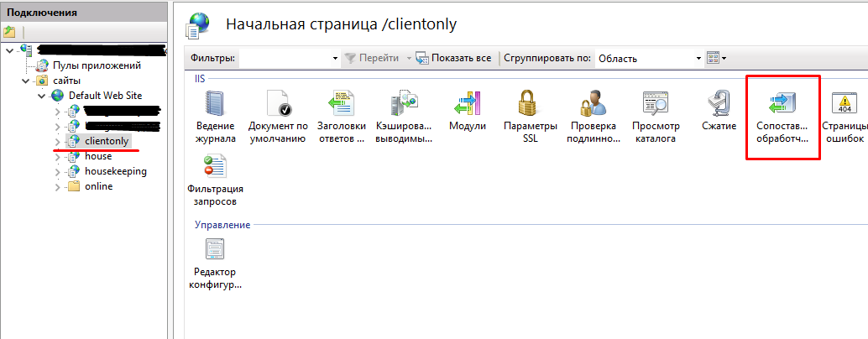The width and height of the screenshot is (868, 339).
Task: Select the house application node
Action: (98, 156)
